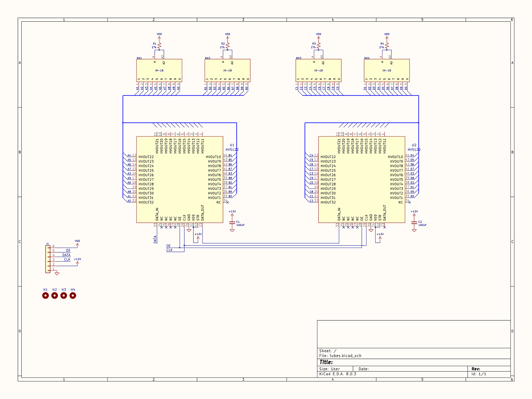Click GND symbol below J1 pin 1
Image resolution: width=532 pixels, height=399 pixels.
pos(57,273)
